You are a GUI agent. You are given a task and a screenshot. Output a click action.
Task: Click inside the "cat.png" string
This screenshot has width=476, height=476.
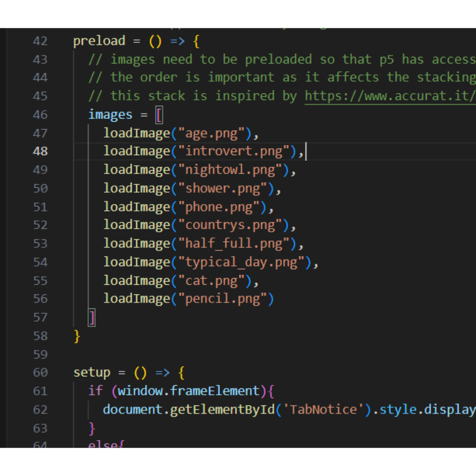pyautogui.click(x=211, y=281)
